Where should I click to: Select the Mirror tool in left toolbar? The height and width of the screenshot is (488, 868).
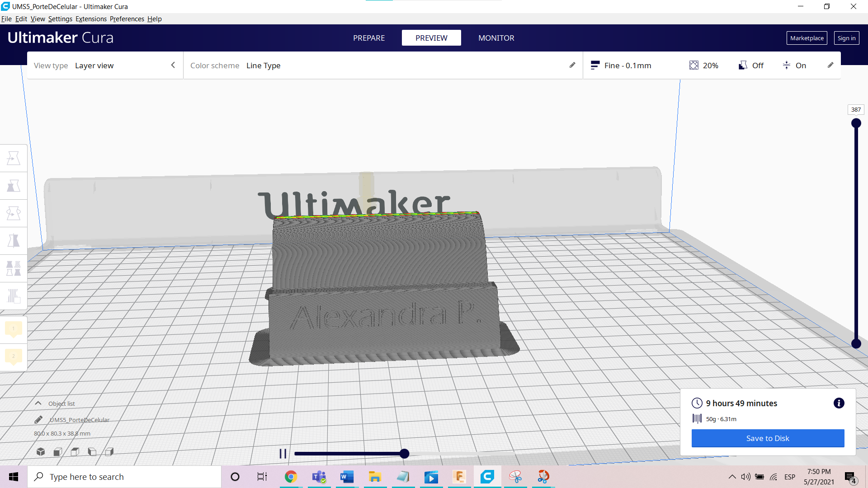[14, 241]
